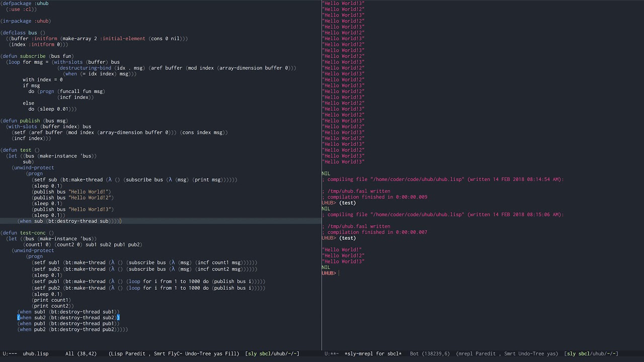Click the uhub.lisp buffer name in mode line

click(36, 354)
